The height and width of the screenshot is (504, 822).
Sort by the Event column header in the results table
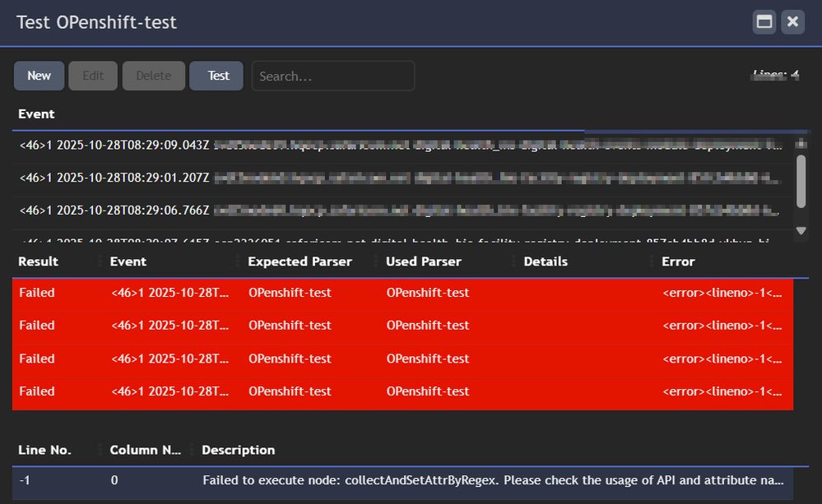pyautogui.click(x=128, y=261)
